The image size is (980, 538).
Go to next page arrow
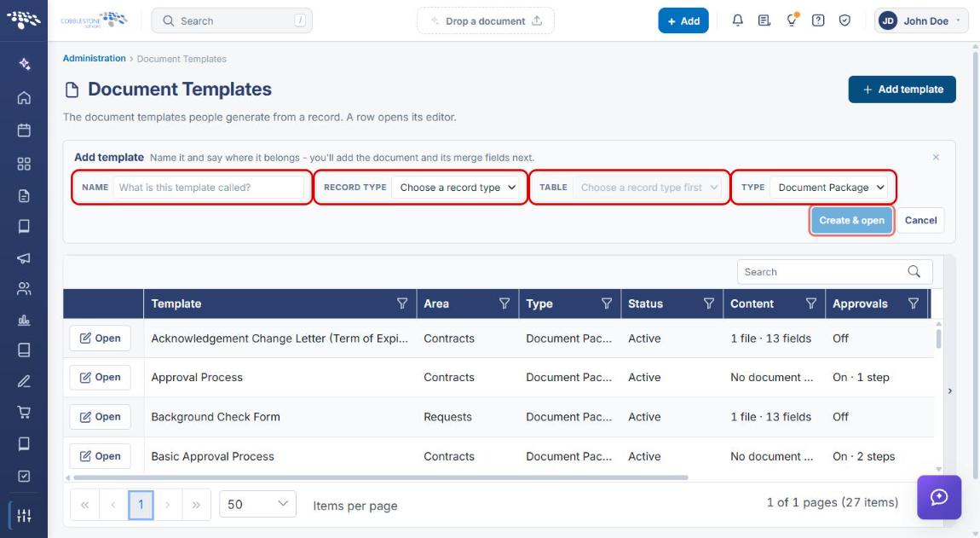(x=168, y=504)
